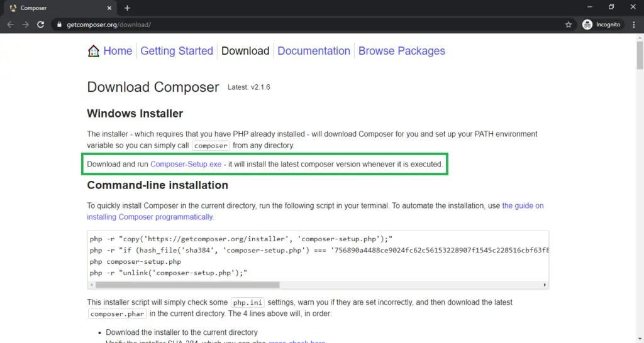Screen dimensions: 644x343
Task: Open a new tab with plus icon
Action: tap(127, 8)
